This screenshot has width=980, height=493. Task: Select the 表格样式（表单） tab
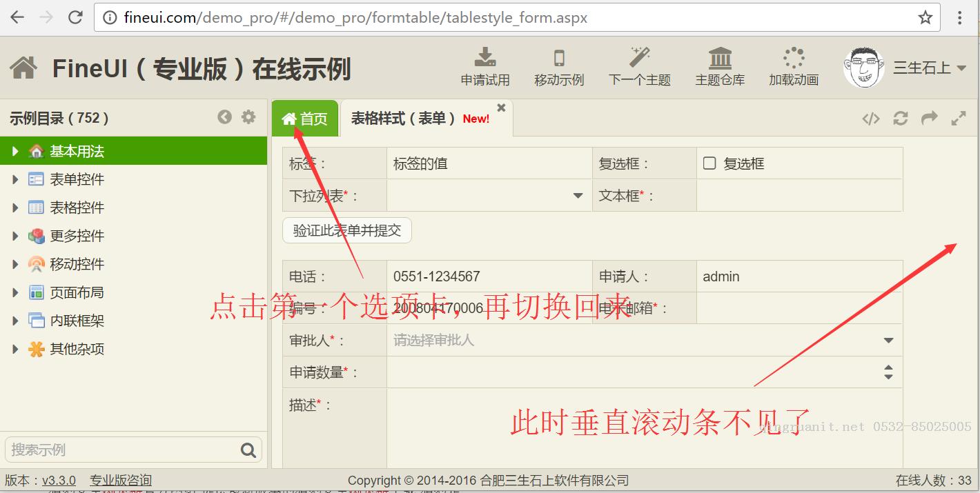pyautogui.click(x=427, y=119)
